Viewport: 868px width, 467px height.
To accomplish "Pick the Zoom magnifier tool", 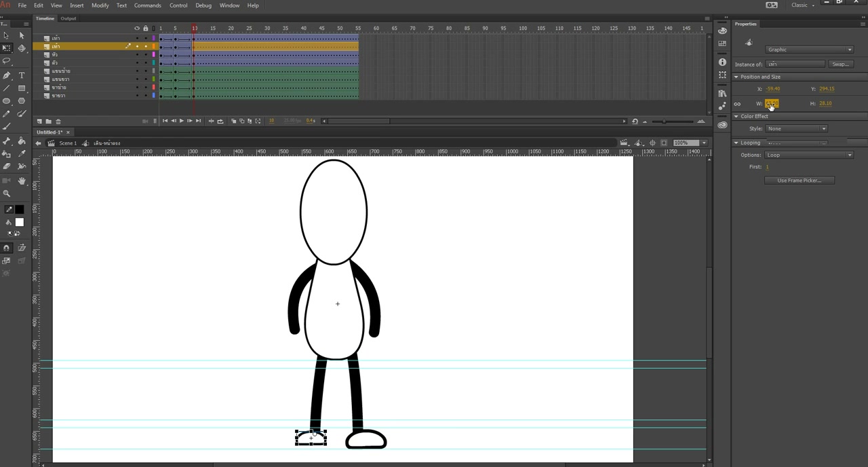I will click(7, 193).
